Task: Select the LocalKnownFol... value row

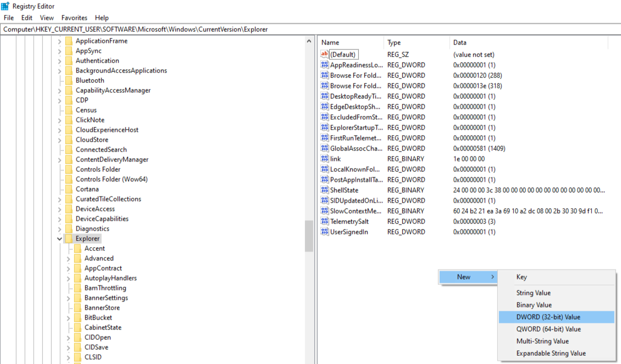Action: point(463,169)
